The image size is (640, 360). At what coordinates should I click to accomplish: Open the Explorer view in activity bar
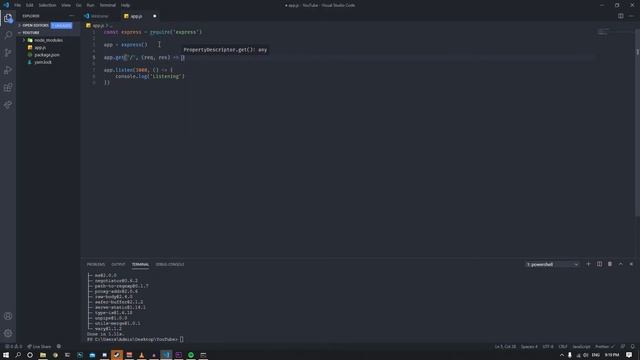tap(8, 18)
